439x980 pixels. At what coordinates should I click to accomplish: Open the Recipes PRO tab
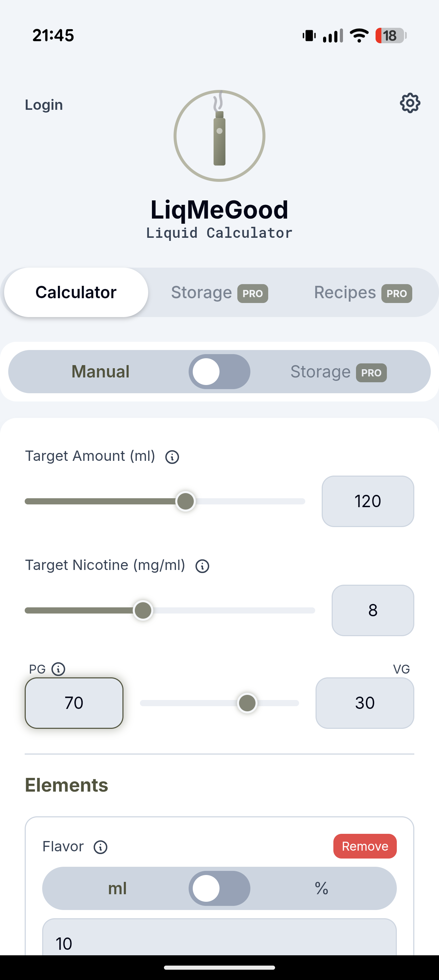click(x=363, y=293)
